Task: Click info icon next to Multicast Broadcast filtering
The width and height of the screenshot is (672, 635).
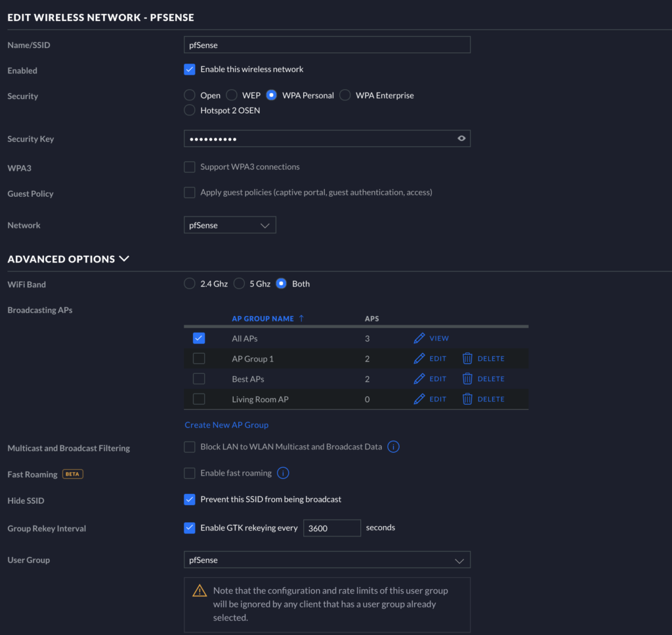Action: click(393, 447)
